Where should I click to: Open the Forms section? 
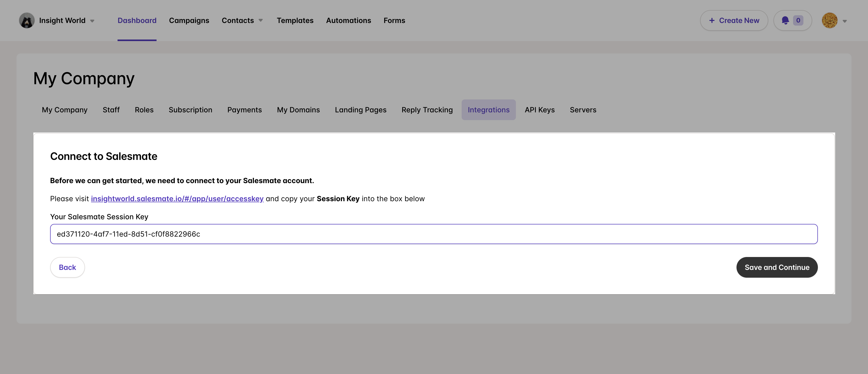click(394, 21)
